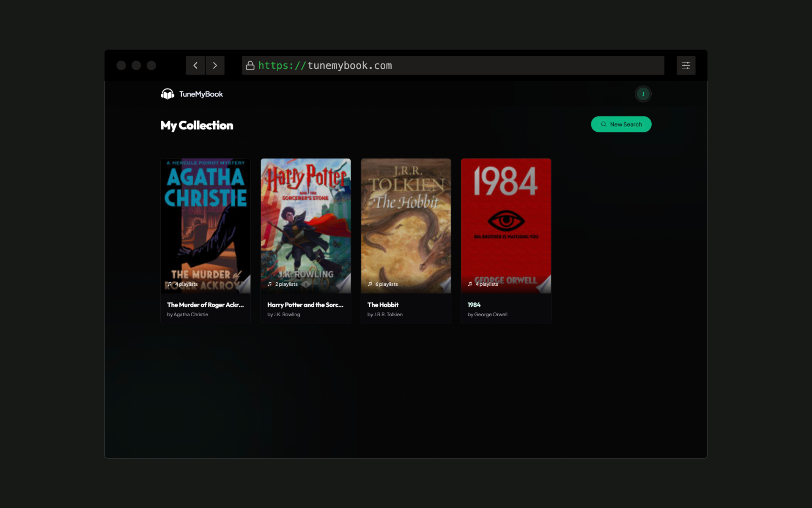
Task: Click The Hobbit title link
Action: coord(383,305)
